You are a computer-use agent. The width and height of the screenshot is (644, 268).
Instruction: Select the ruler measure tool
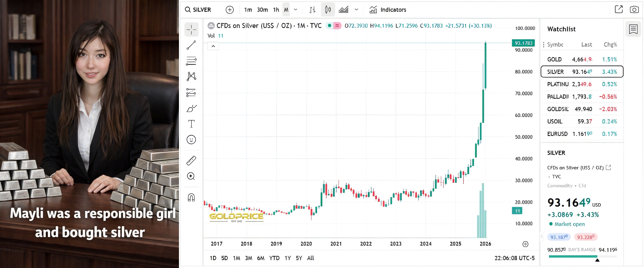191,161
